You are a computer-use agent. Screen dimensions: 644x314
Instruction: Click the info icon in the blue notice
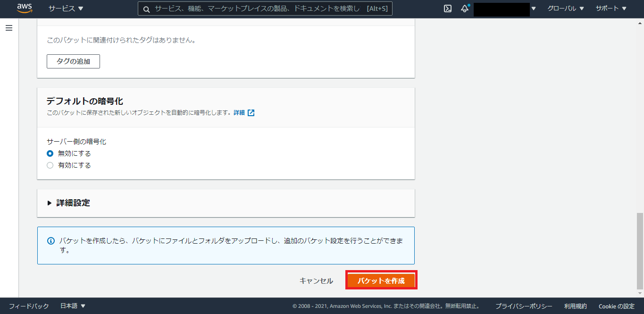[51, 241]
